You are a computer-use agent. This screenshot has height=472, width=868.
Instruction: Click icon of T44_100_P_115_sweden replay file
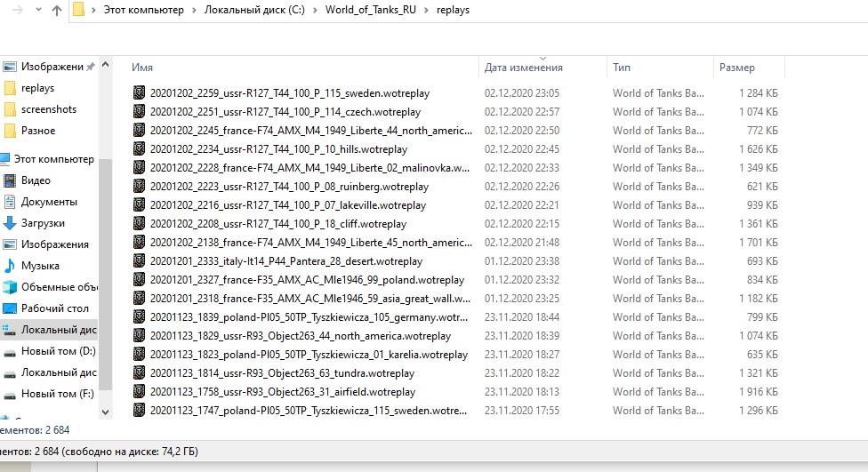[139, 93]
